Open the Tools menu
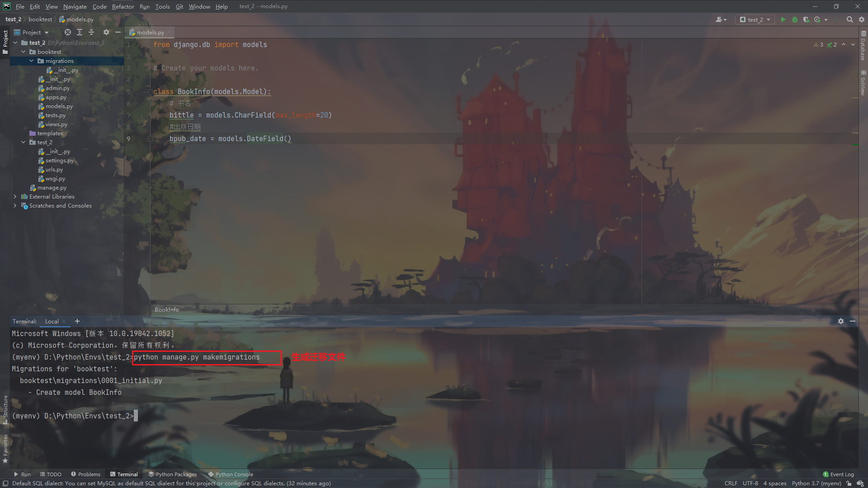 pyautogui.click(x=162, y=6)
